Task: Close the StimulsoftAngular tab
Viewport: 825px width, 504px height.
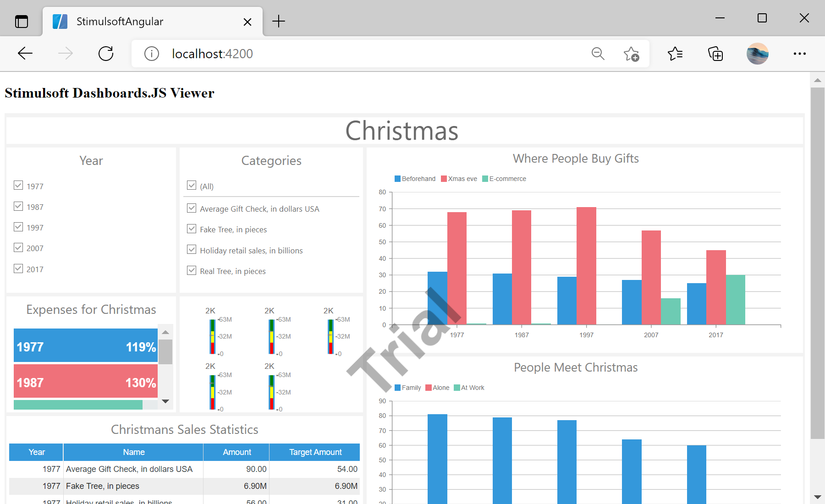Action: (x=247, y=22)
